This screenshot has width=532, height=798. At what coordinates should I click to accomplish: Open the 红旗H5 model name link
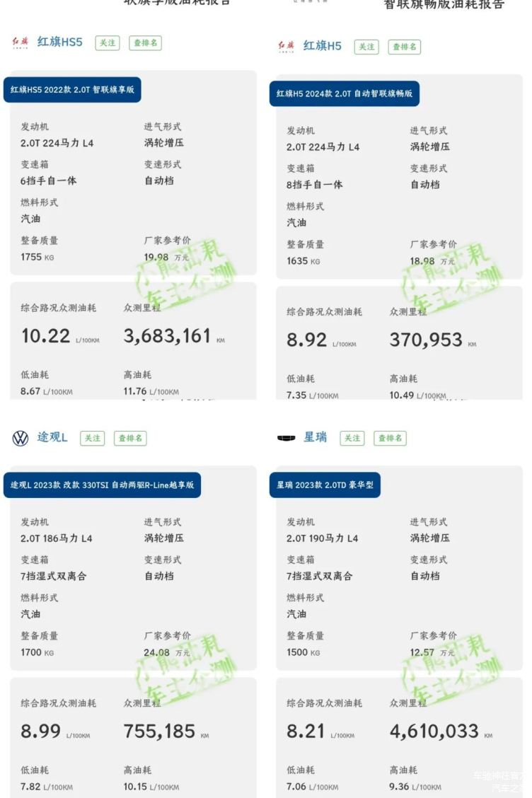tap(323, 46)
